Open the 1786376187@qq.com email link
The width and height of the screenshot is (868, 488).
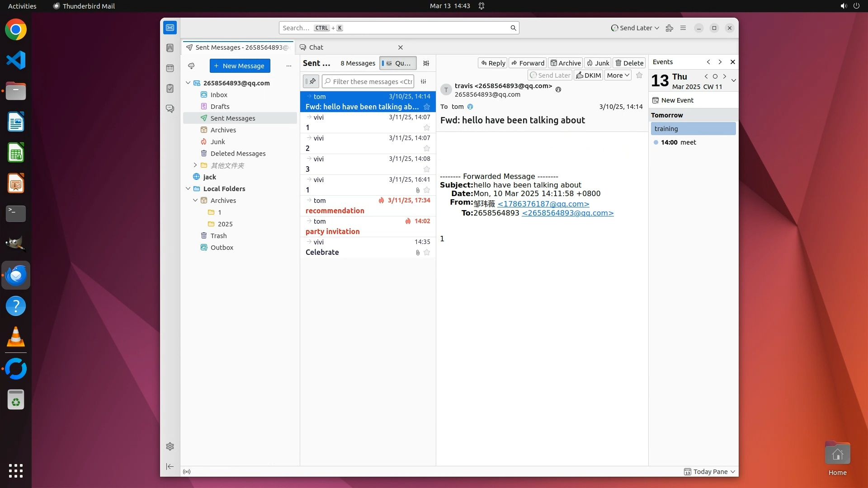543,204
